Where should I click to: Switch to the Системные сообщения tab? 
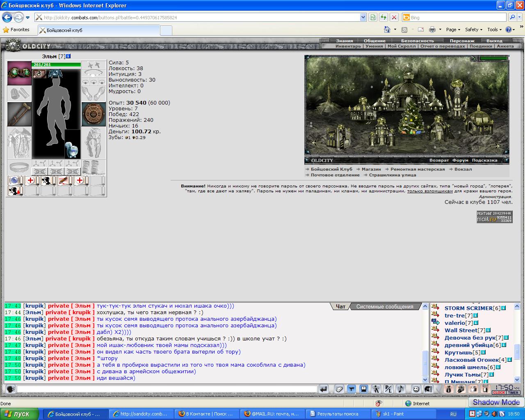(385, 306)
